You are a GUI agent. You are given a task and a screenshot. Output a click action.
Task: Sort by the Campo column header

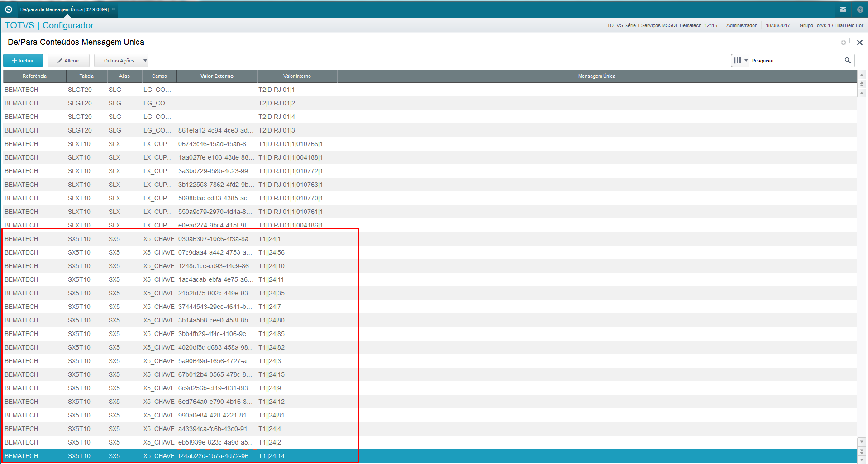click(159, 76)
